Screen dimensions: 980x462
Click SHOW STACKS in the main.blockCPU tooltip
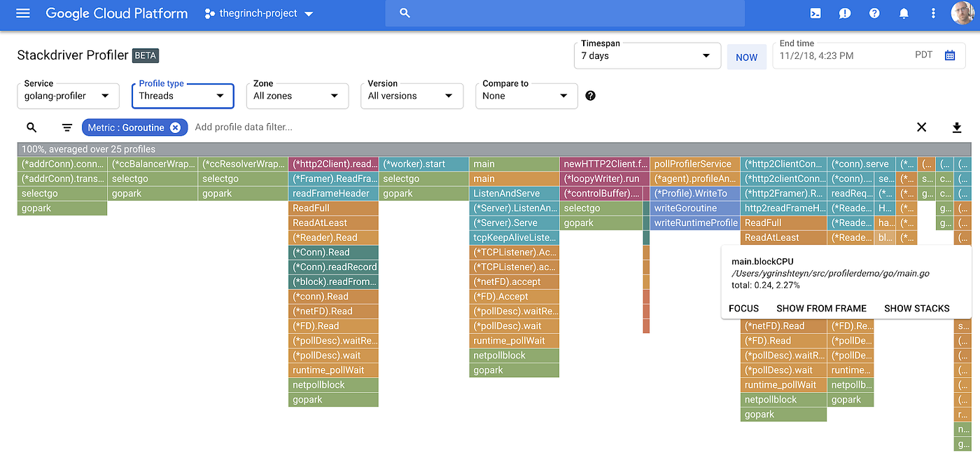click(x=917, y=308)
